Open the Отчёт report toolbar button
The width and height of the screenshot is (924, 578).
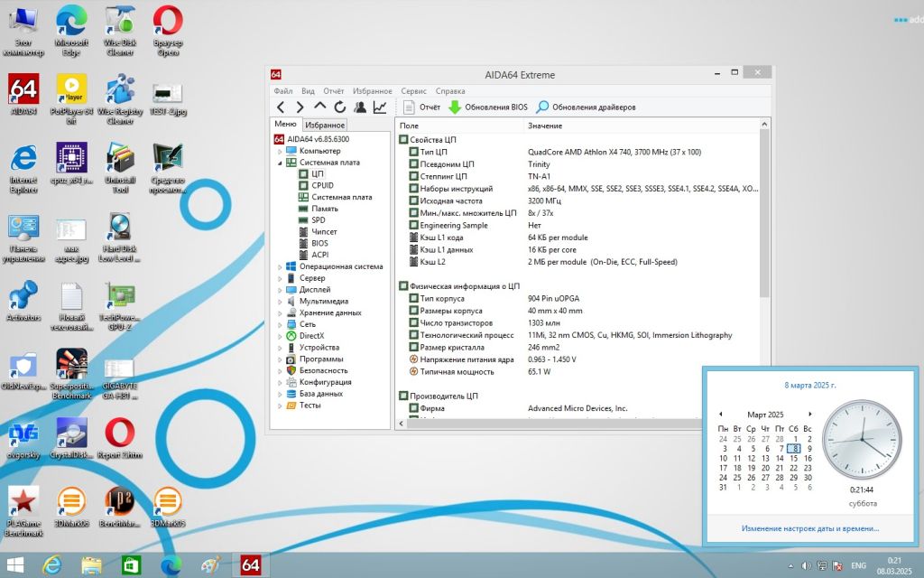[x=422, y=107]
